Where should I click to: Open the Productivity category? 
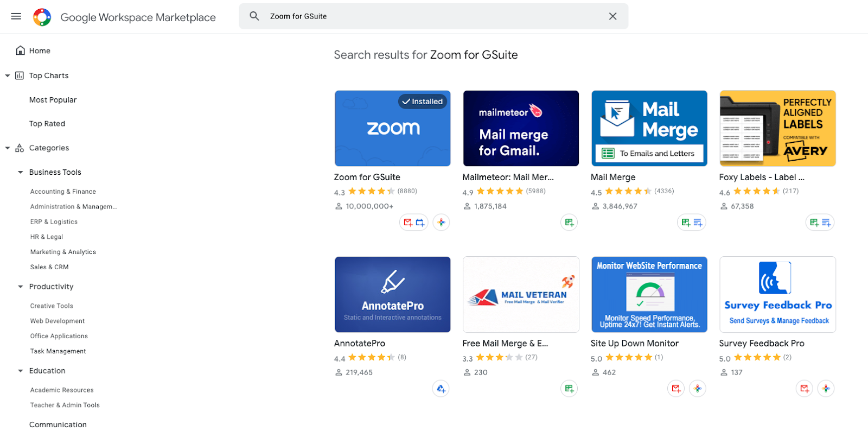[x=52, y=287]
